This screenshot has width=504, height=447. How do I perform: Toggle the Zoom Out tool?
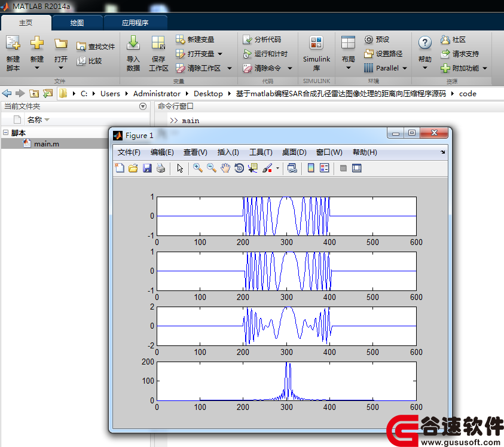[x=212, y=168]
